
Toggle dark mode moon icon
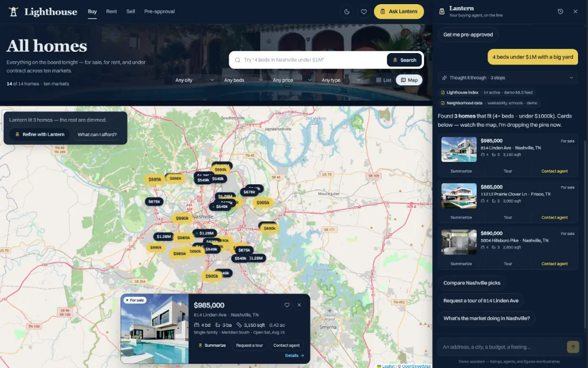tap(347, 12)
